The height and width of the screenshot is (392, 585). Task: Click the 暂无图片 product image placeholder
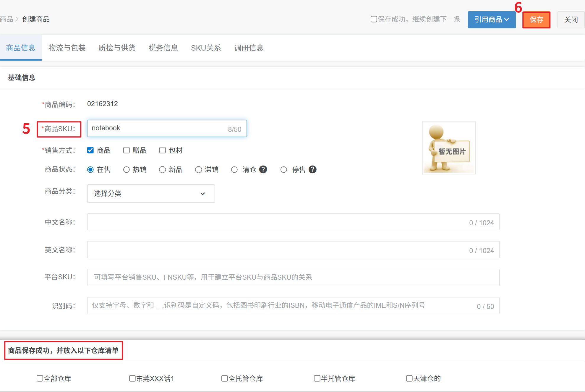[x=449, y=148]
